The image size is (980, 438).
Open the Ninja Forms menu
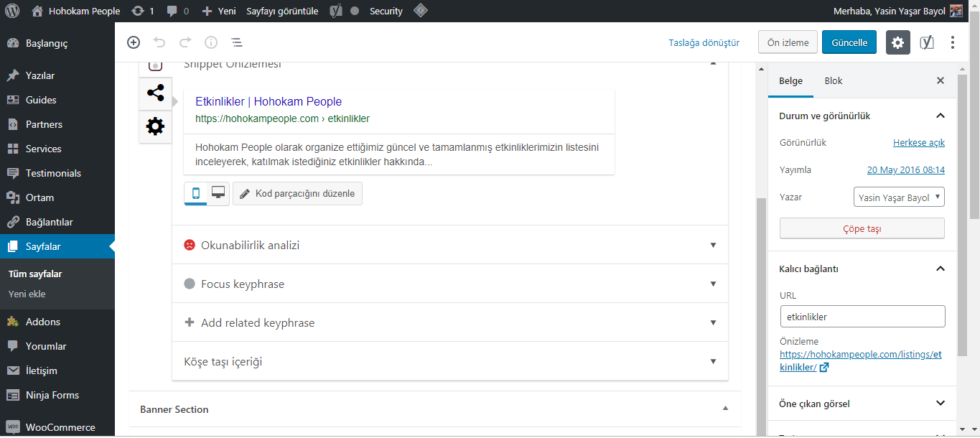[57, 395]
